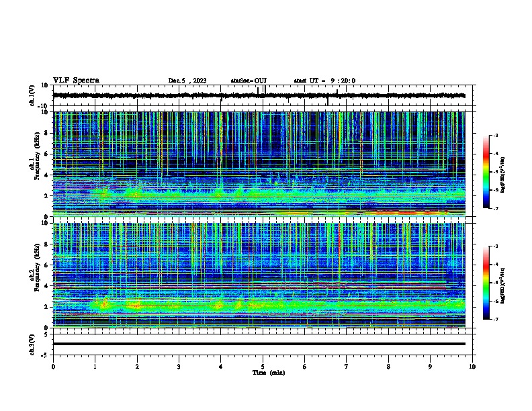Click the "2" time axis tick label

pyautogui.click(x=137, y=367)
